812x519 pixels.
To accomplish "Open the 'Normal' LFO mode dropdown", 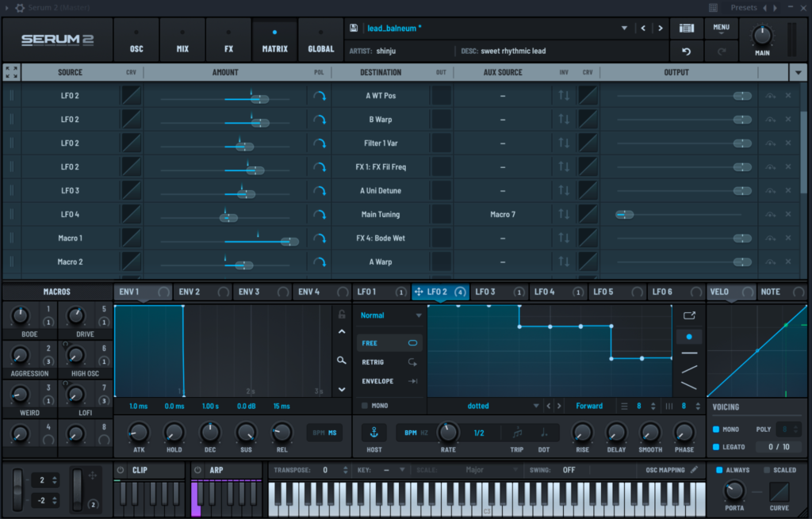I will pyautogui.click(x=389, y=315).
